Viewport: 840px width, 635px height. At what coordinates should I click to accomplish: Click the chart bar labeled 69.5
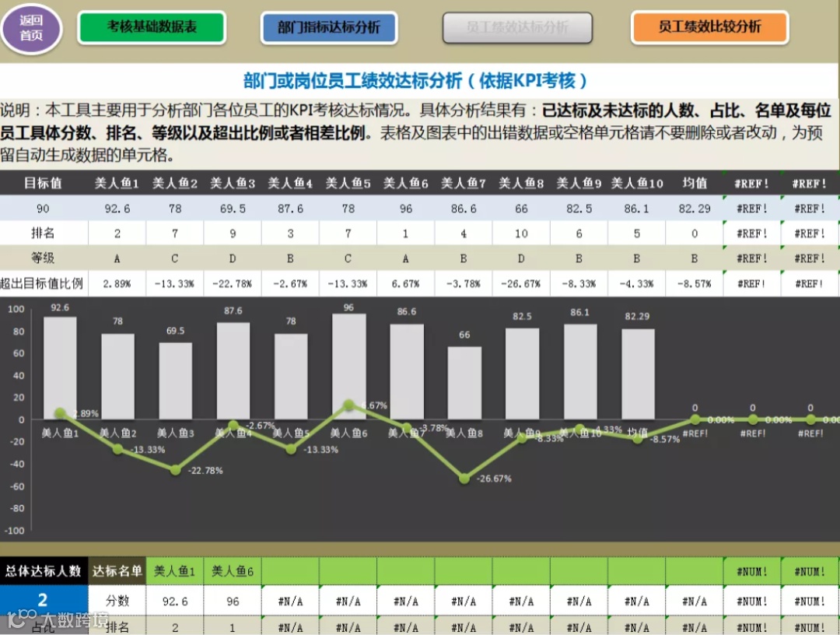[175, 381]
